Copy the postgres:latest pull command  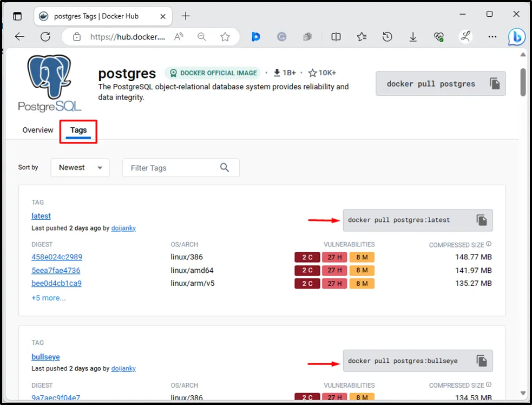[481, 220]
